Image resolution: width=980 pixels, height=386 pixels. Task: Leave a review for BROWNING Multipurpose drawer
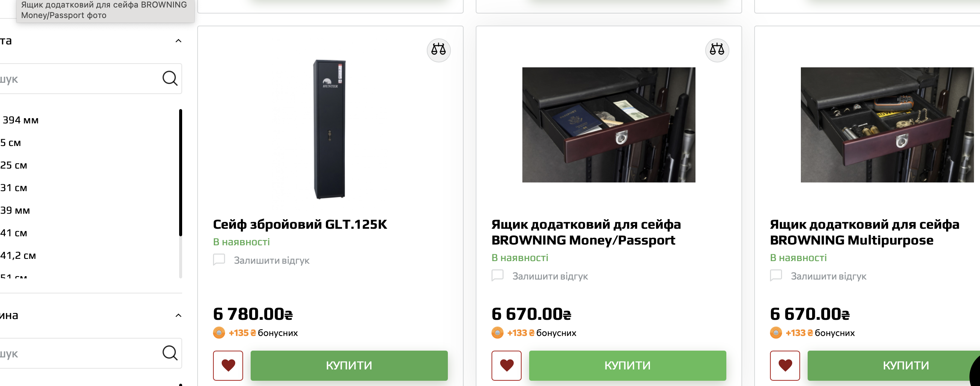(x=828, y=276)
